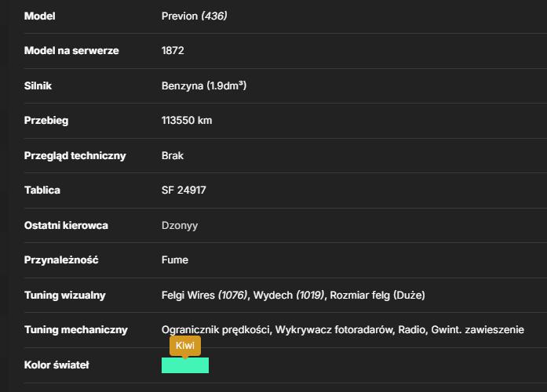Click the Ostatni kierowca row label

coord(66,226)
